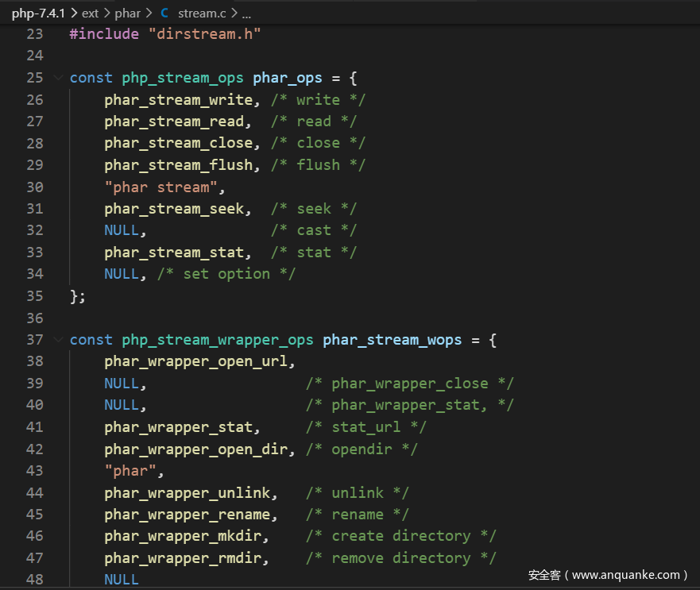The height and width of the screenshot is (590, 700).
Task: Click line number 30 in the gutter
Action: [x=34, y=187]
